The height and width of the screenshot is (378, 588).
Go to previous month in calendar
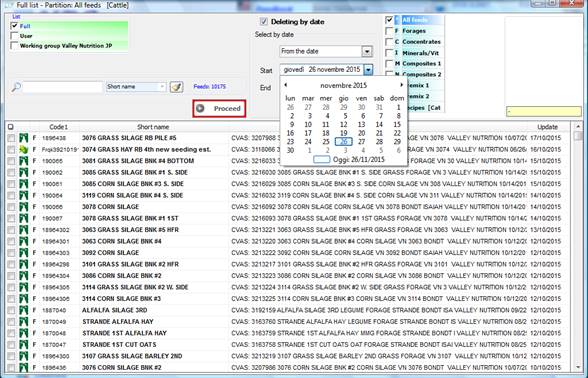[x=286, y=85]
